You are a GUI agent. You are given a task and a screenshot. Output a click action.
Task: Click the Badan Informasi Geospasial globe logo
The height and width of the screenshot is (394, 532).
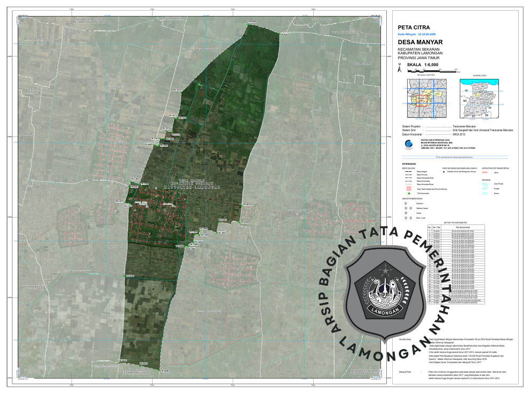coord(408,144)
